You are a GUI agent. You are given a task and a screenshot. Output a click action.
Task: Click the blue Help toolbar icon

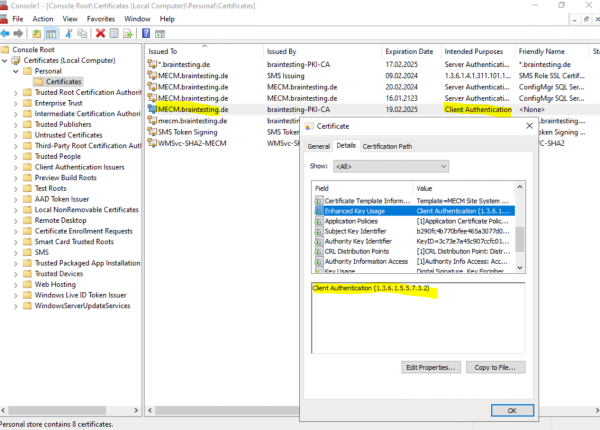coord(146,34)
